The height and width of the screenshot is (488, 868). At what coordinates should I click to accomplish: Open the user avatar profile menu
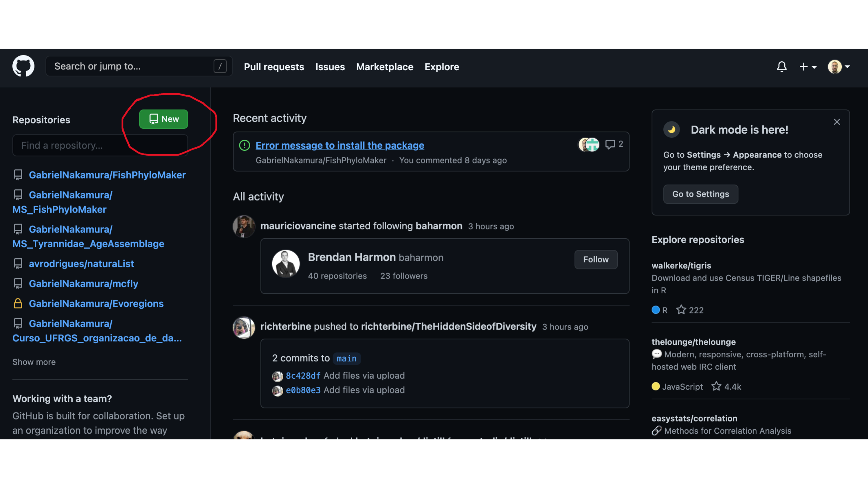[x=839, y=67]
